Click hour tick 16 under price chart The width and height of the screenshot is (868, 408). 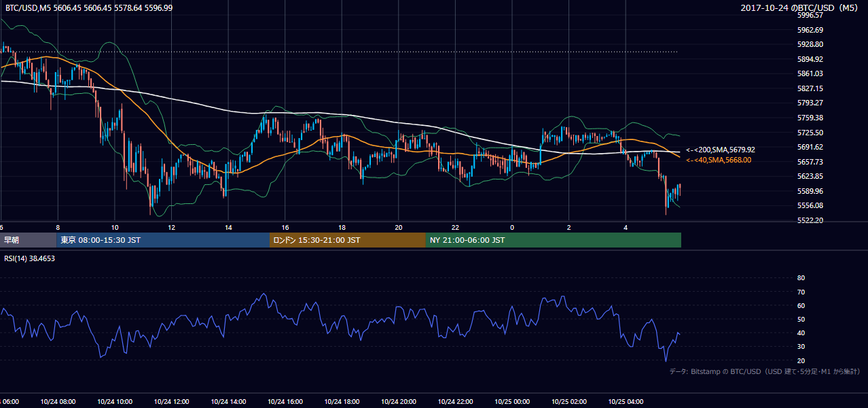[285, 228]
